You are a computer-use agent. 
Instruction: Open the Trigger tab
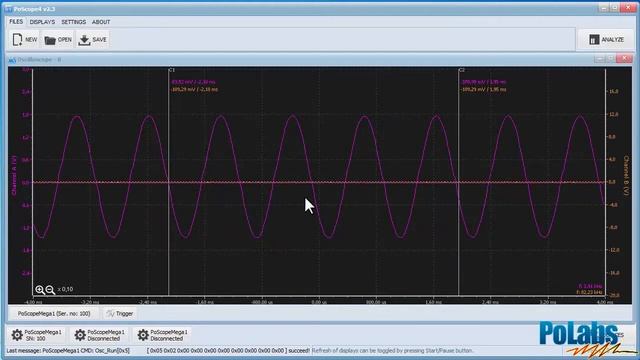[x=120, y=313]
